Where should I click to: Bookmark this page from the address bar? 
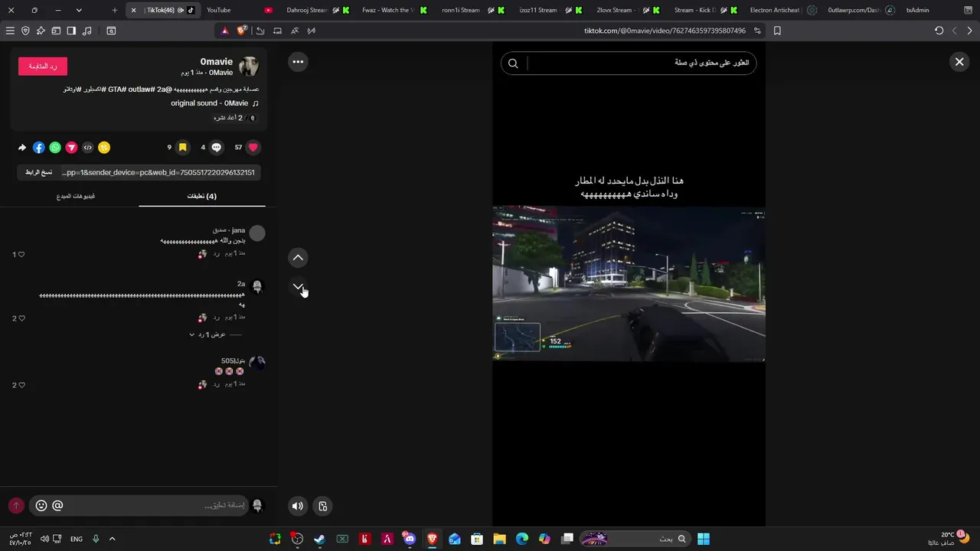pyautogui.click(x=777, y=31)
